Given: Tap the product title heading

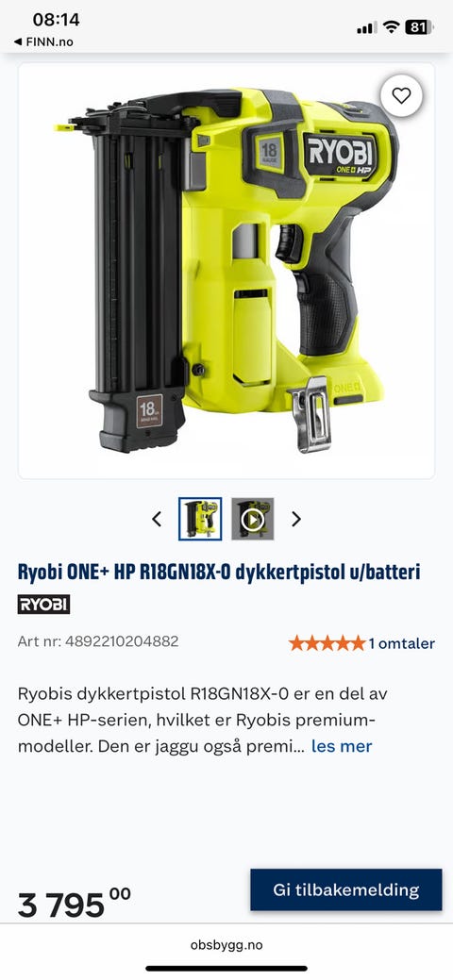Looking at the screenshot, I should click(219, 572).
